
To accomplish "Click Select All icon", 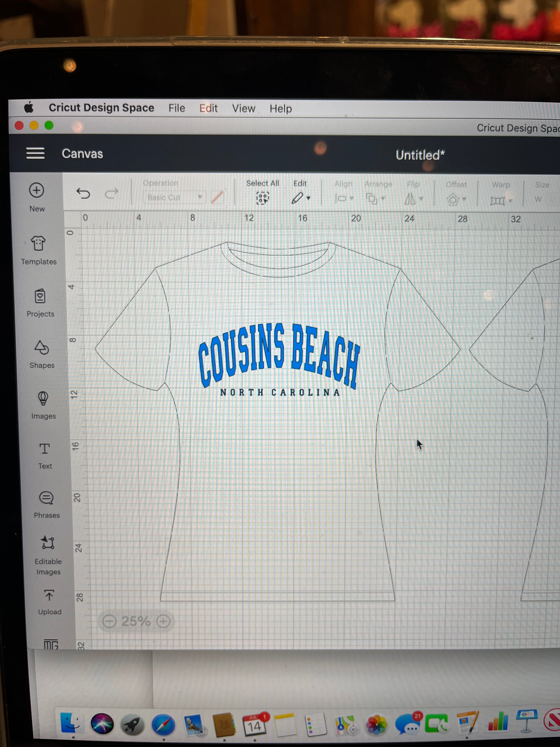I will pos(263,198).
